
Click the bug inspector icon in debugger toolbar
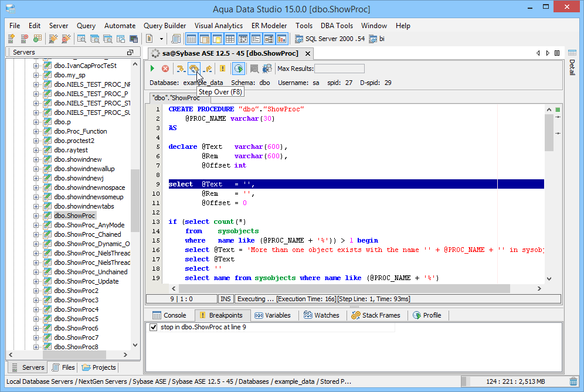267,69
